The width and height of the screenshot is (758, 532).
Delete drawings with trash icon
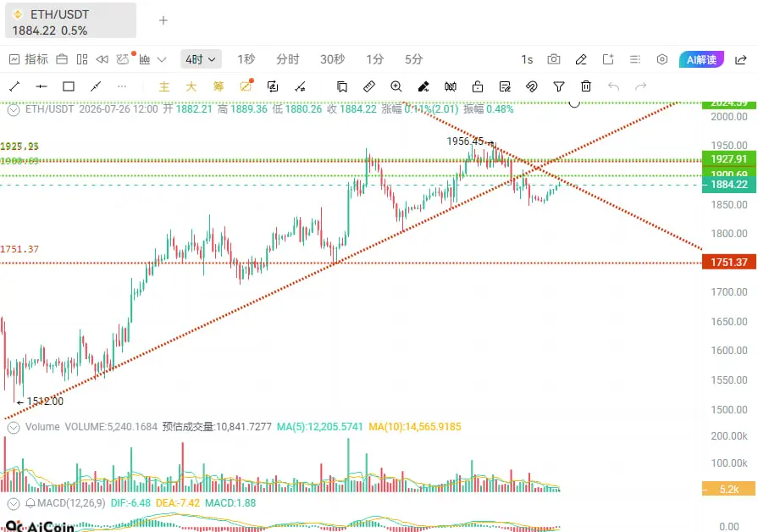(x=586, y=86)
